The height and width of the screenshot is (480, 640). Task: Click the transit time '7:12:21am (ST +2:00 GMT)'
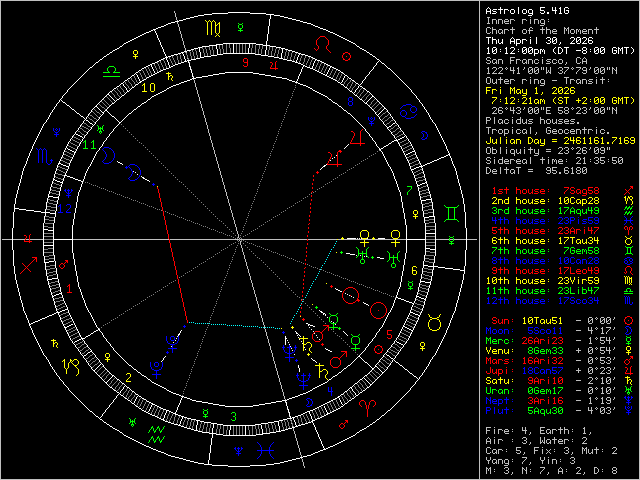(563, 101)
